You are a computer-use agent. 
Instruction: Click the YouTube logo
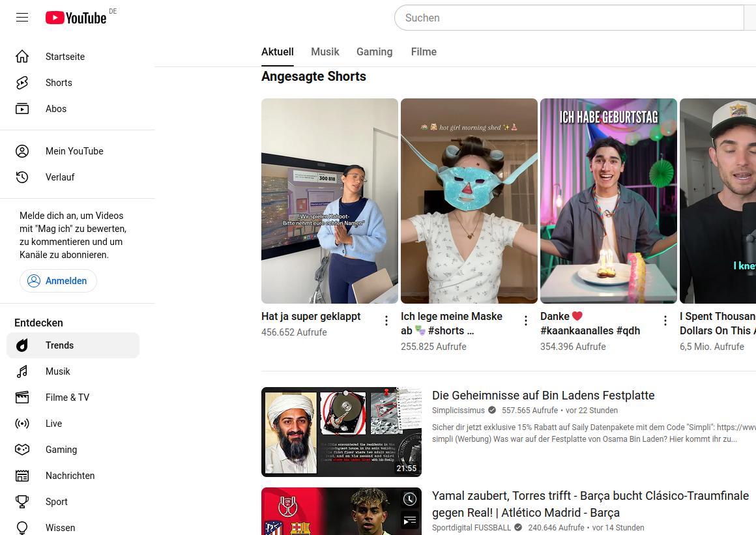pos(76,18)
